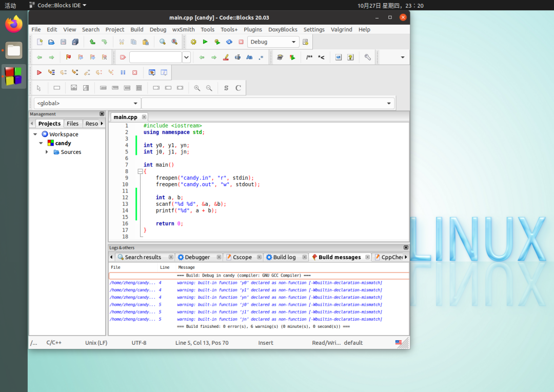Toggle the C button on the toolbar
Viewport: 554px width, 392px height.
point(238,88)
